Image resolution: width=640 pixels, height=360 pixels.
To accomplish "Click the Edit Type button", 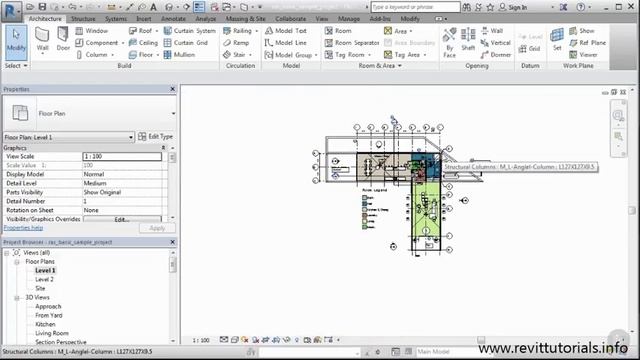I will coord(156,136).
